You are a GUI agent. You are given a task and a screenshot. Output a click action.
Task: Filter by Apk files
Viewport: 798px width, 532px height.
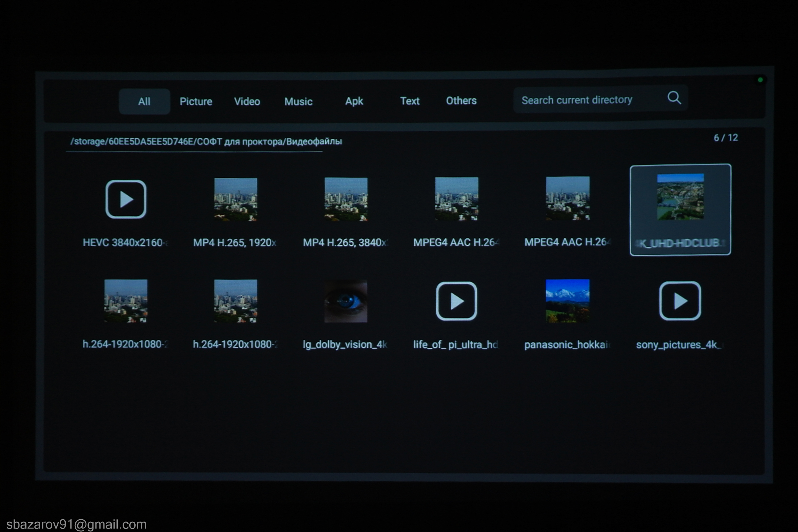tap(354, 101)
